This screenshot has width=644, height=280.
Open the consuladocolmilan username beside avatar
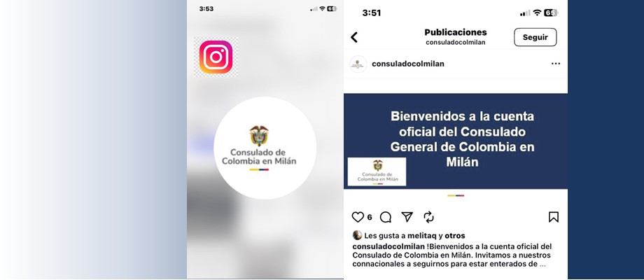coord(408,64)
